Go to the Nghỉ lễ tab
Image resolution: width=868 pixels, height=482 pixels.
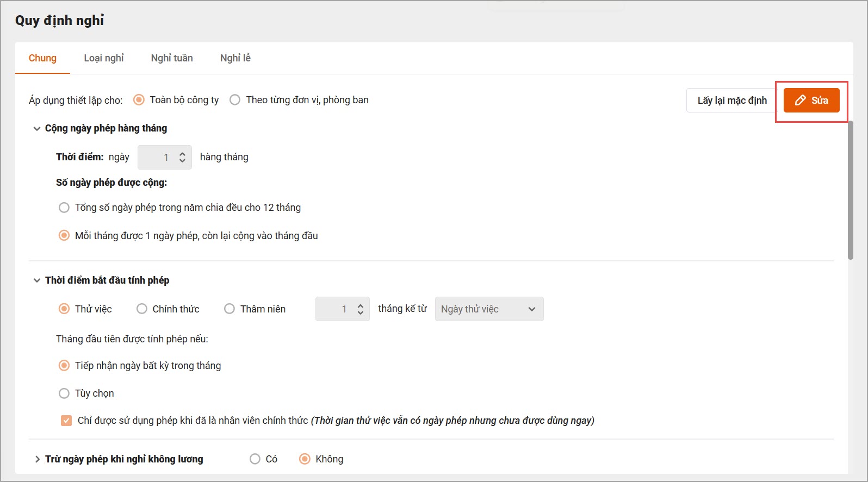[235, 58]
